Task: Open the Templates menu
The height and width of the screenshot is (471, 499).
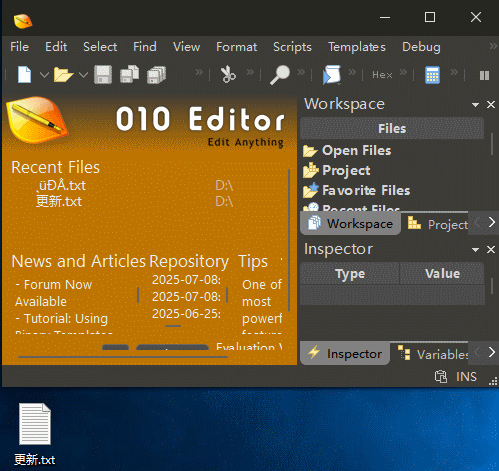Action: tap(357, 47)
